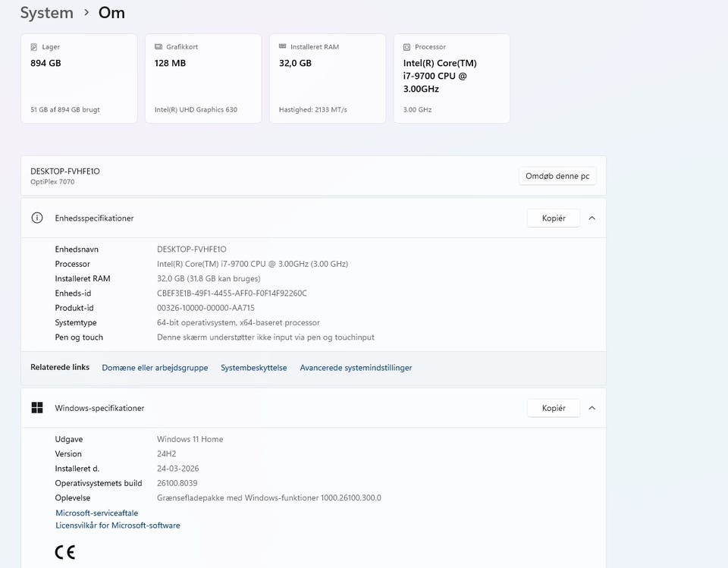Open the Systembeskyttelse link
The image size is (728, 568).
coord(253,368)
